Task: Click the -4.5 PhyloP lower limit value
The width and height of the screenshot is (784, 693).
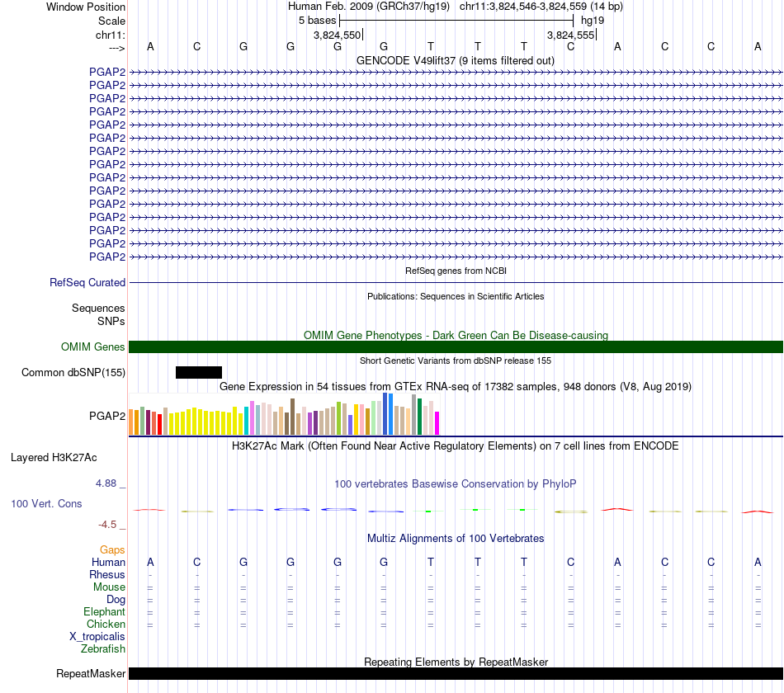Action: 107,525
